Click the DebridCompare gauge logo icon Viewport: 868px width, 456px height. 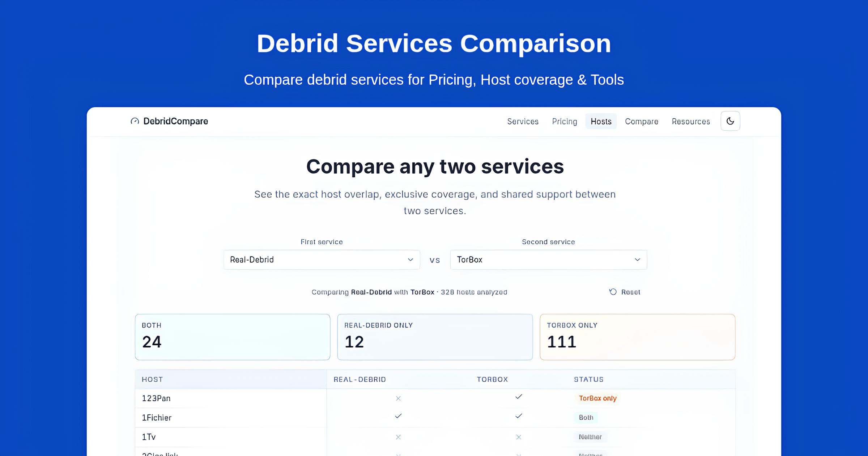point(135,121)
